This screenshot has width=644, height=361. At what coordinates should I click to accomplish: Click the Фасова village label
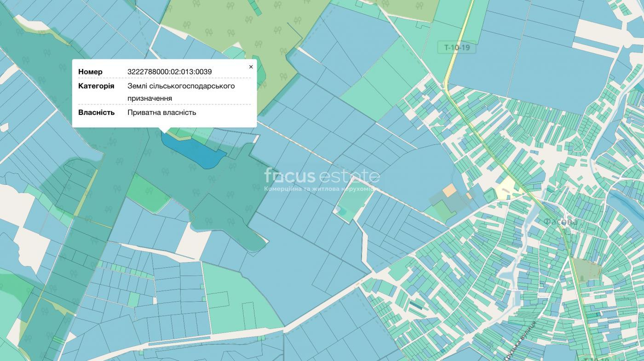[x=560, y=222]
